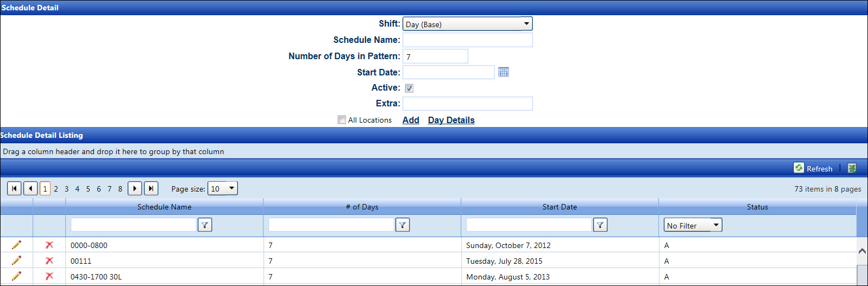
Task: Enable the All Locations checkbox
Action: tap(342, 120)
